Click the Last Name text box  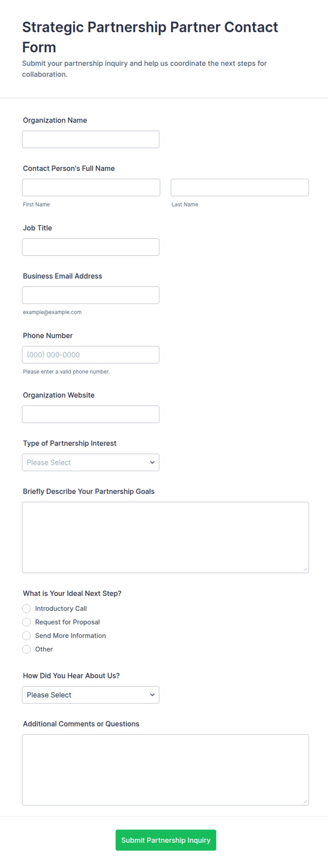point(240,187)
